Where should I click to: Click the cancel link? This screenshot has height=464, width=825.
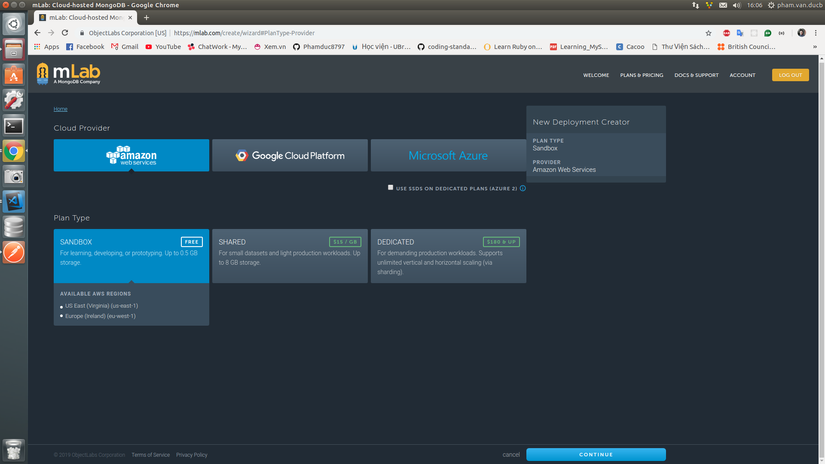click(511, 455)
